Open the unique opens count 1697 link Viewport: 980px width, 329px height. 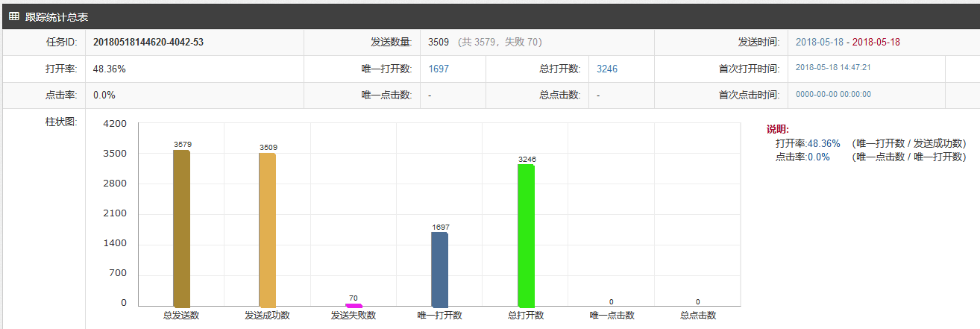pos(439,69)
